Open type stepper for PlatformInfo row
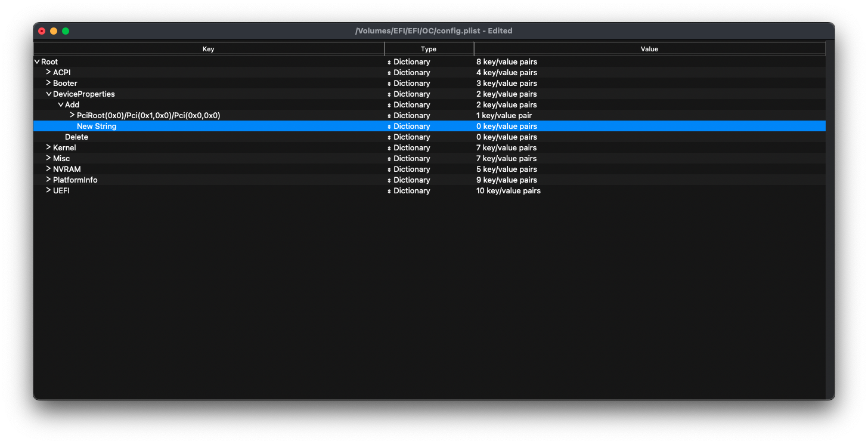This screenshot has width=868, height=444. (389, 180)
